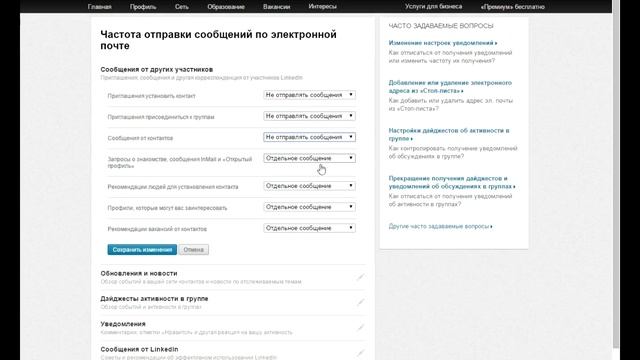Edit Уведомления section with pencil icon
640x360 pixels.
point(360,328)
